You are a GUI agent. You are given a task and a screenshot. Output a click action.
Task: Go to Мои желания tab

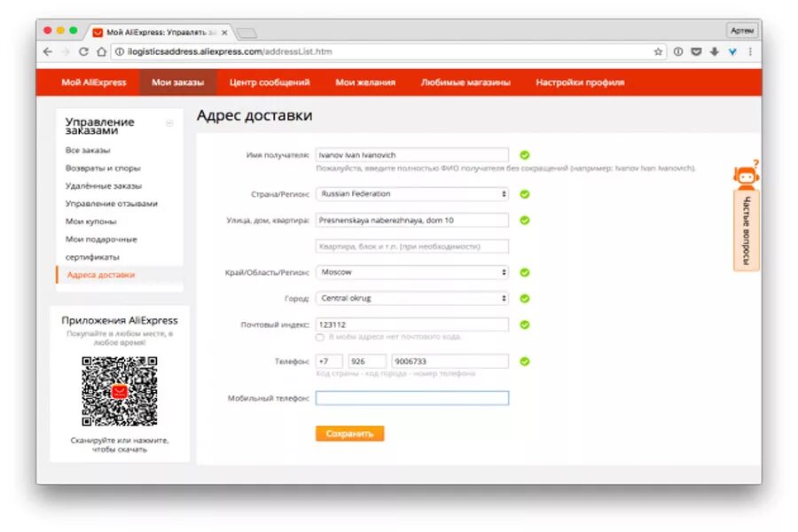(365, 82)
